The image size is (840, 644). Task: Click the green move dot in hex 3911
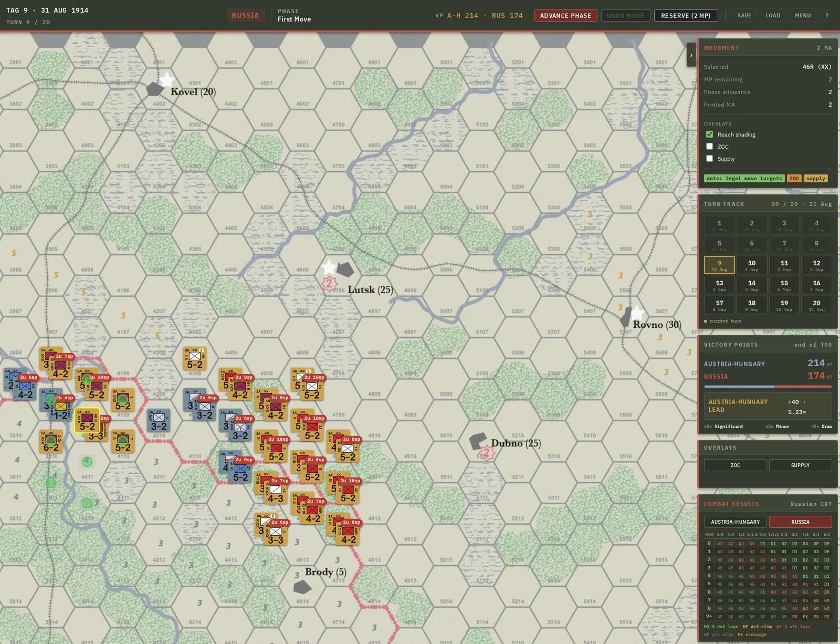51,483
